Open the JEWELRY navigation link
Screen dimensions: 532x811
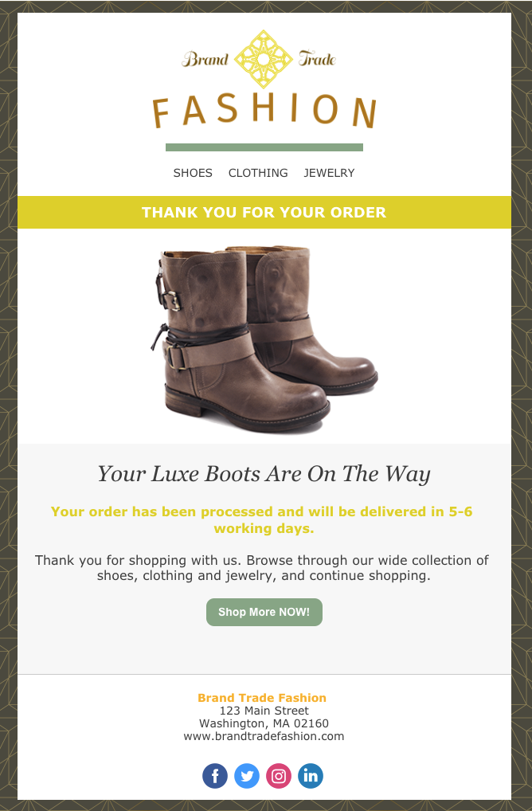pos(329,173)
